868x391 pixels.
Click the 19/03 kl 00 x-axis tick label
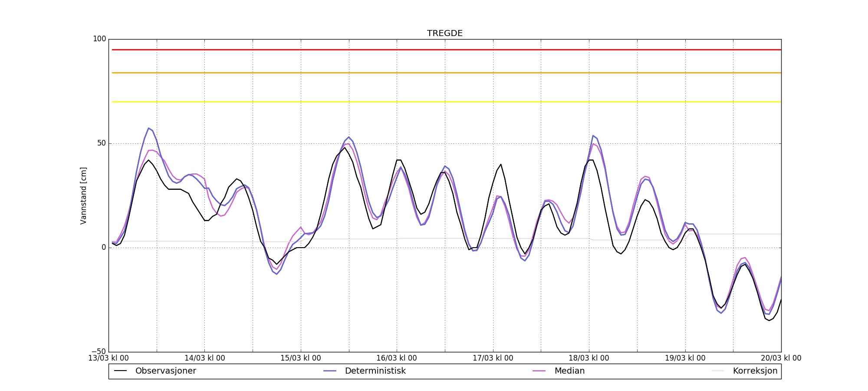(685, 358)
